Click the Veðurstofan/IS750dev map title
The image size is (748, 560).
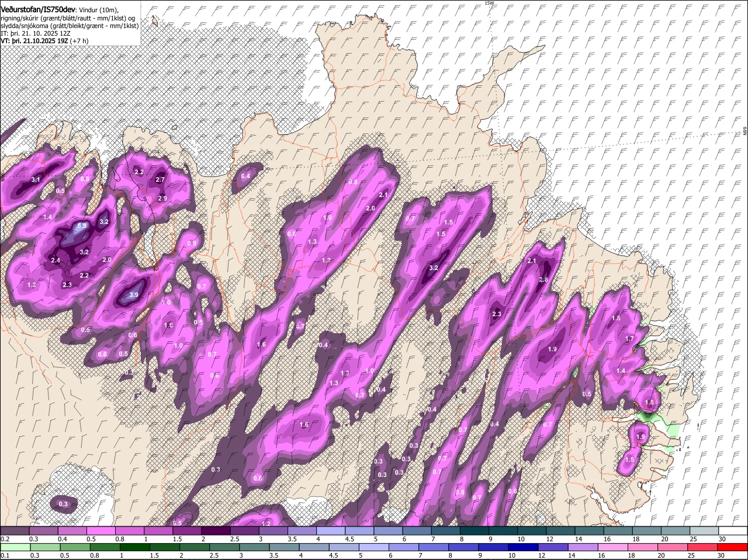click(38, 9)
